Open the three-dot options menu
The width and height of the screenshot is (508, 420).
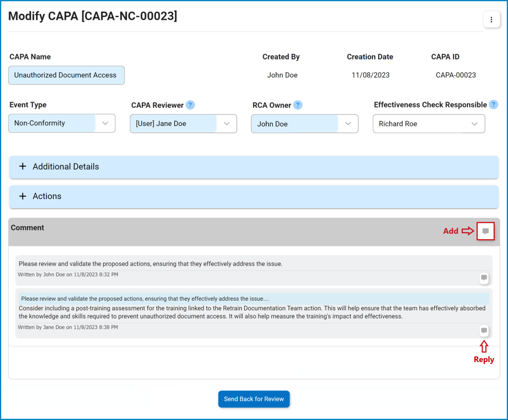(x=491, y=19)
